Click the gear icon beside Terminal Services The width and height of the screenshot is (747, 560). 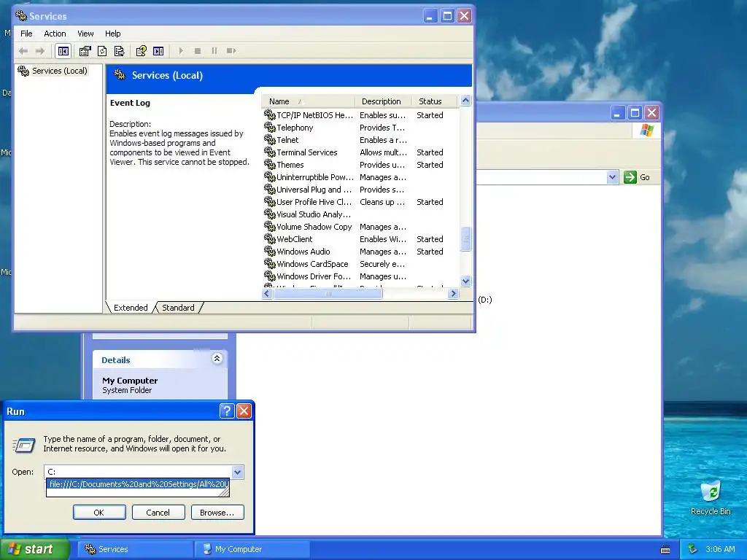(270, 152)
